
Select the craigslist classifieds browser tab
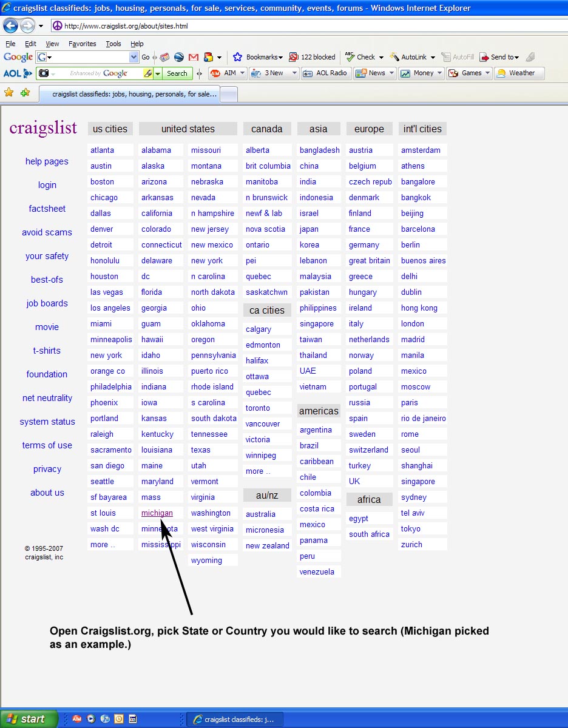129,94
